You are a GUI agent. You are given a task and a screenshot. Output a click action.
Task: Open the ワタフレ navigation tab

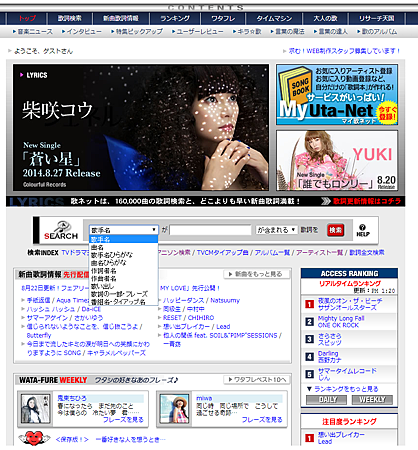click(x=223, y=18)
